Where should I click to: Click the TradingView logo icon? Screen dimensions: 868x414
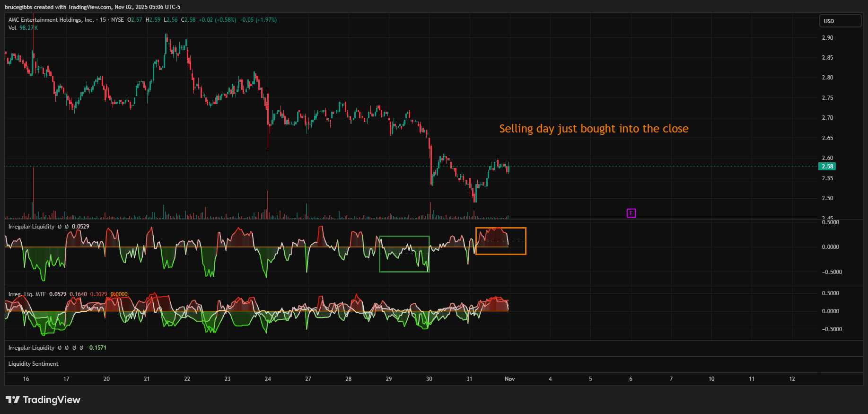(13, 400)
